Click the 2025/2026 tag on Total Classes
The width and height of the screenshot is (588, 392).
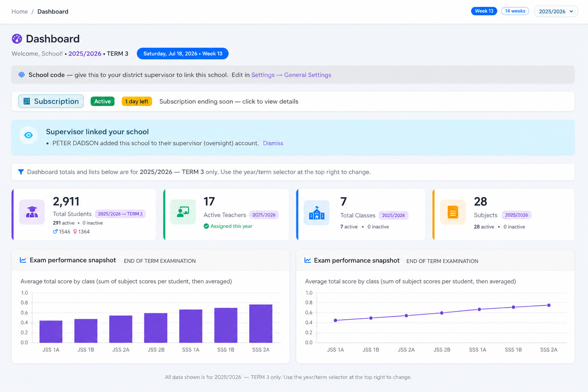pos(394,215)
